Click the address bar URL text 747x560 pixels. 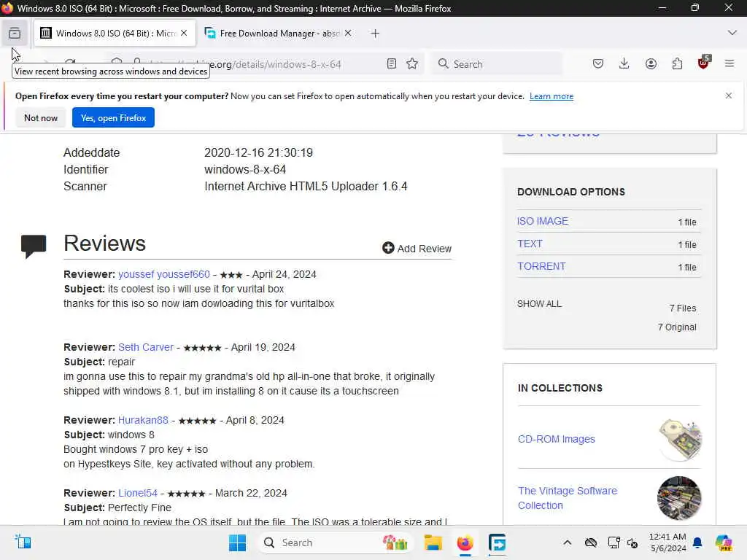point(275,64)
